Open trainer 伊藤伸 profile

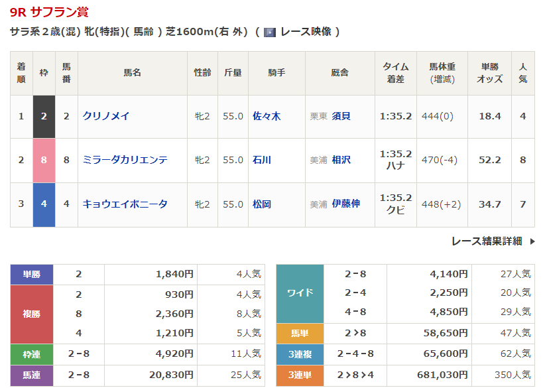(346, 204)
